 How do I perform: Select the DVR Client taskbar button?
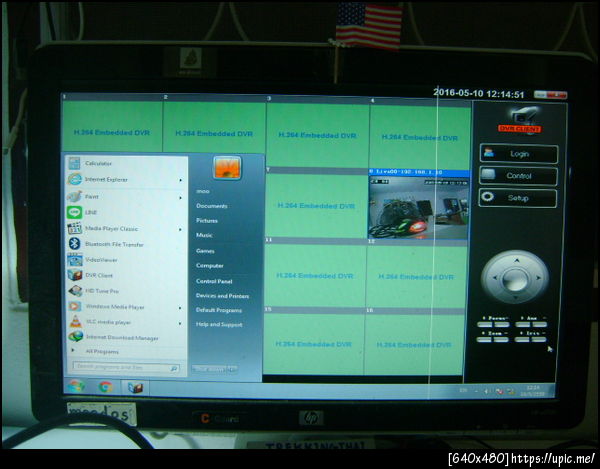(x=135, y=388)
